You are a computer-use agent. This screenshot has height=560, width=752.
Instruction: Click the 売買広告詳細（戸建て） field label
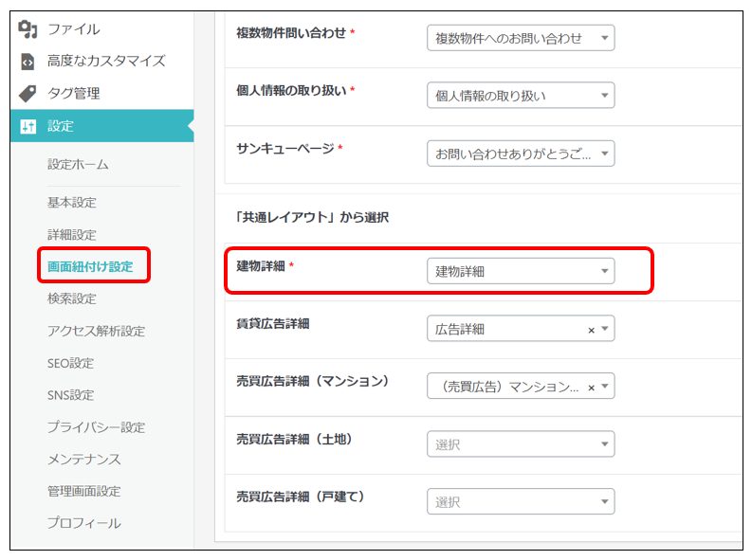[x=301, y=497]
